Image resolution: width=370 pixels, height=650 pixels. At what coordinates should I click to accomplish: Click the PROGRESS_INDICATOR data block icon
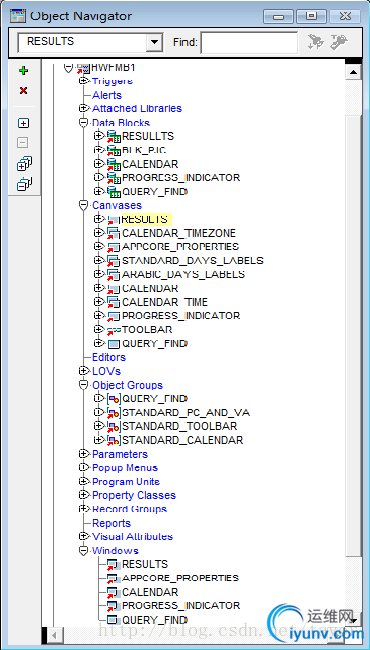tap(114, 178)
